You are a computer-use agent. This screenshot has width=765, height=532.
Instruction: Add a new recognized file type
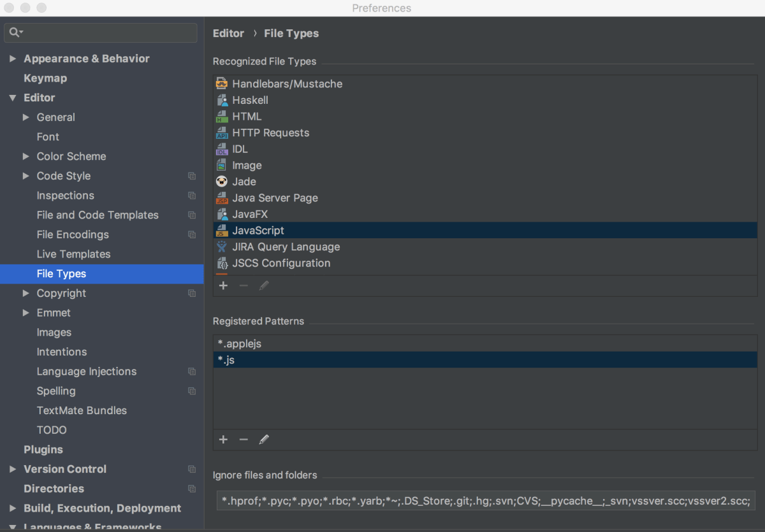point(223,285)
